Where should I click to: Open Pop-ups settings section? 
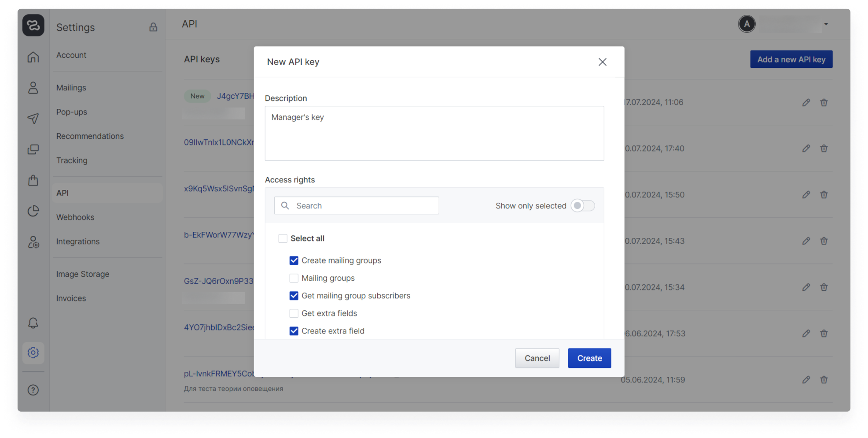(x=72, y=112)
